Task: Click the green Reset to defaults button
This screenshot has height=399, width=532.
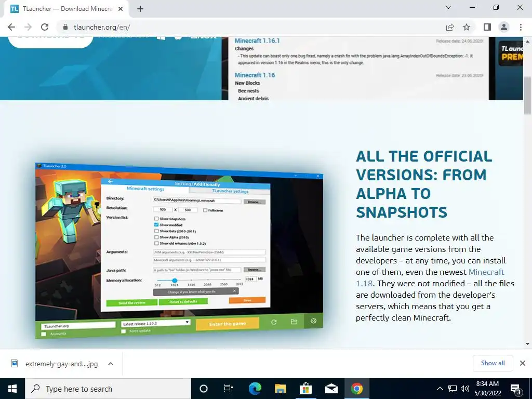Action: (x=183, y=302)
